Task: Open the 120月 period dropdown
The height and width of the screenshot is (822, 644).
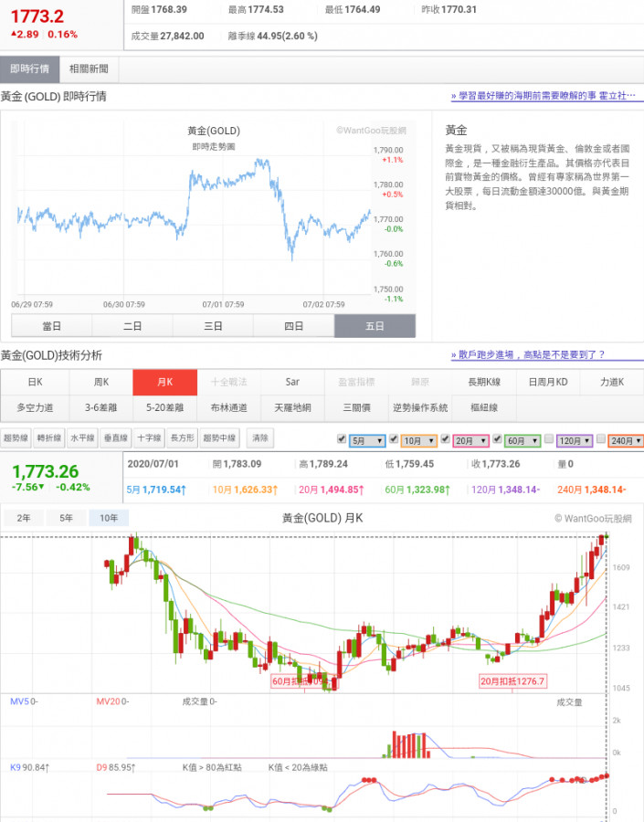Action: (x=575, y=441)
